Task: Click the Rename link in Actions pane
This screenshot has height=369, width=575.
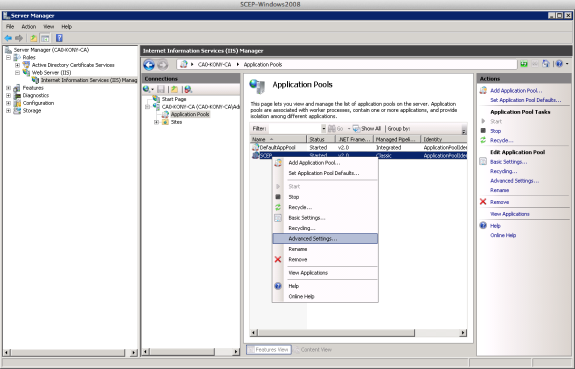Action: click(x=499, y=190)
